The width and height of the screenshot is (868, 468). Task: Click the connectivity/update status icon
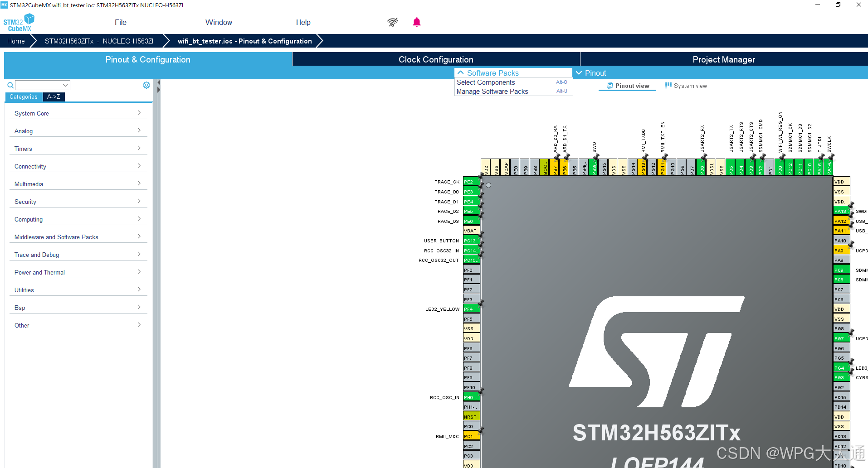click(393, 22)
